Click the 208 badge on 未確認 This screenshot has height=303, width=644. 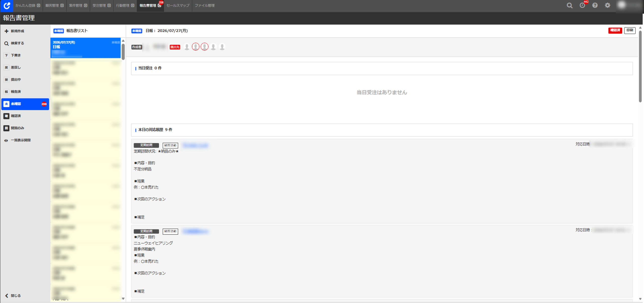pos(44,104)
